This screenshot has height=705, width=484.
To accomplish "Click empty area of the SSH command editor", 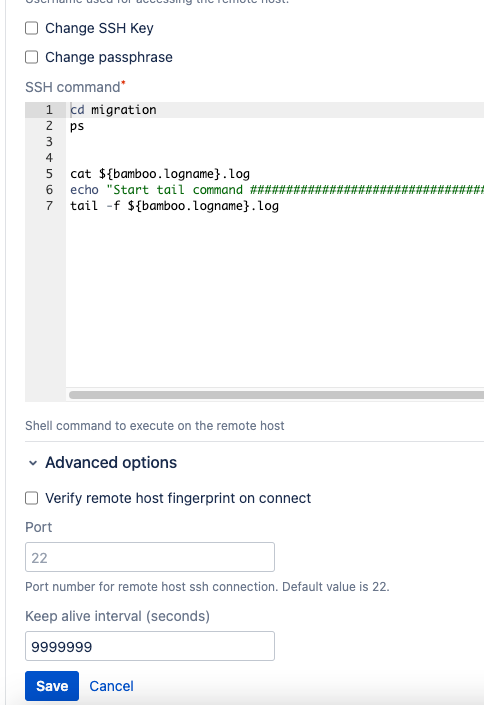I will click(274, 301).
